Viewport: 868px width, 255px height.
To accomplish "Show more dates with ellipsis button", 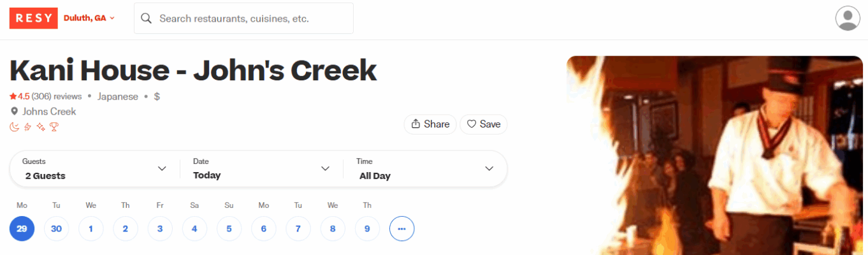I will pos(401,228).
